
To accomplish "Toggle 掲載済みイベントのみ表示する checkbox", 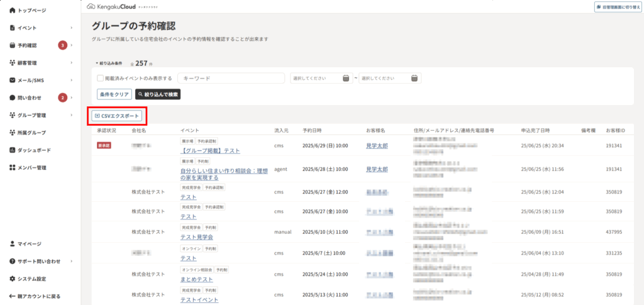I will click(100, 79).
